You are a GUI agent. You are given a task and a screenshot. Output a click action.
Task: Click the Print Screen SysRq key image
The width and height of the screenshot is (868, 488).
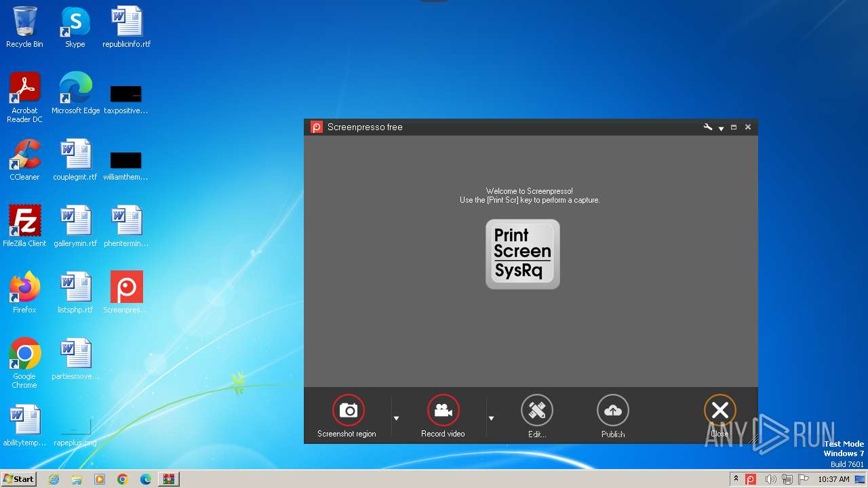click(x=523, y=254)
